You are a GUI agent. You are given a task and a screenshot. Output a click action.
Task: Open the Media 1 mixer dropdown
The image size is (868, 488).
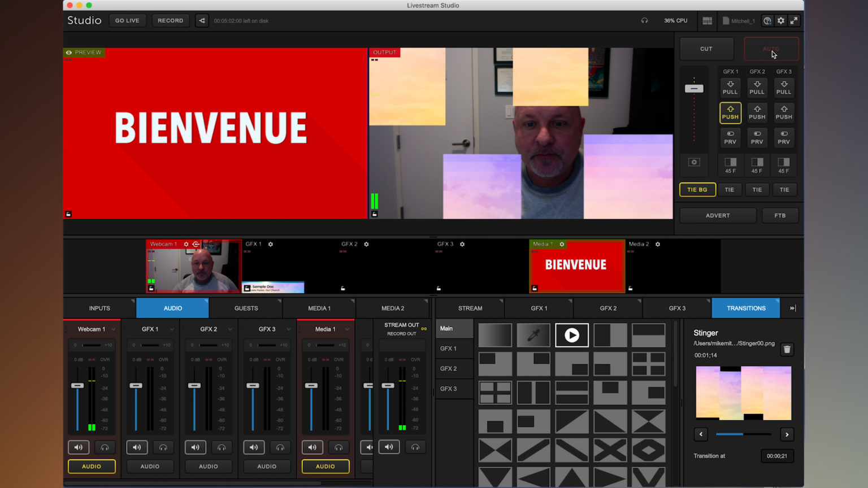(x=346, y=329)
